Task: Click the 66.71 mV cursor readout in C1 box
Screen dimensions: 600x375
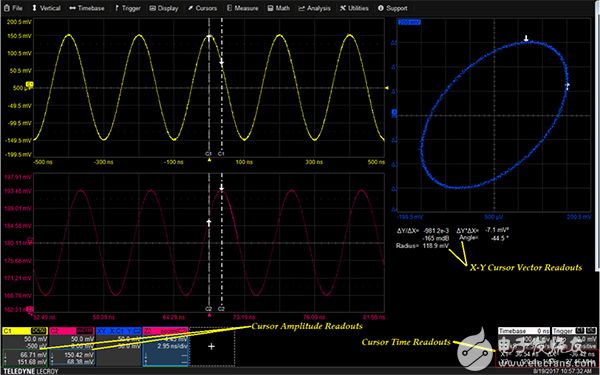Action: pyautogui.click(x=35, y=355)
